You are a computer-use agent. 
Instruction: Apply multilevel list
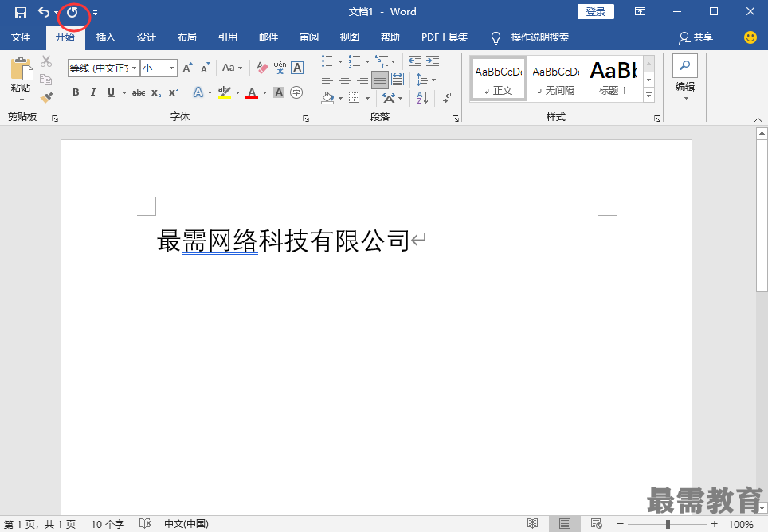point(382,61)
